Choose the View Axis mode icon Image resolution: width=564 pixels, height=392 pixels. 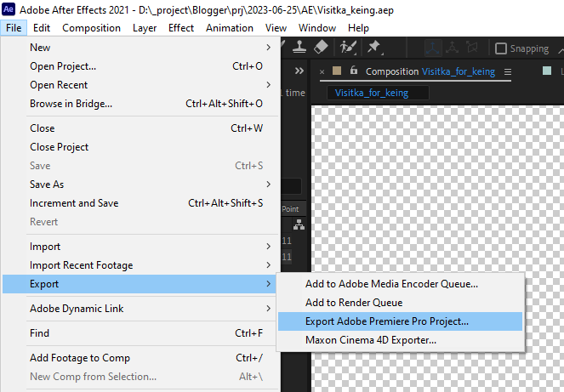tap(472, 48)
